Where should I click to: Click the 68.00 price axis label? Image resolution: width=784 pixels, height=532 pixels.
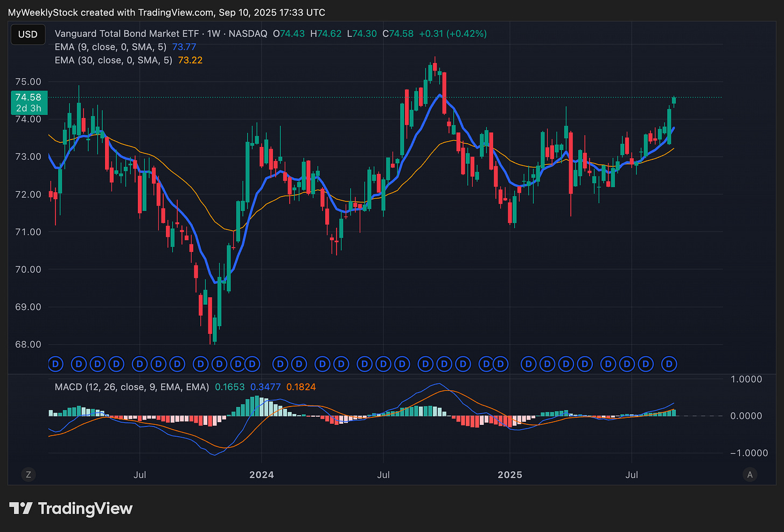coord(28,345)
